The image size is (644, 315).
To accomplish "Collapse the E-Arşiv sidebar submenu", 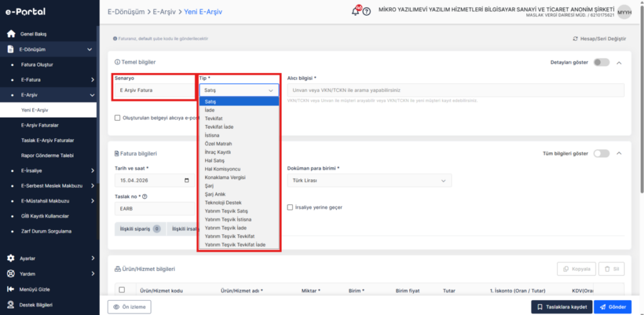I will [92, 95].
